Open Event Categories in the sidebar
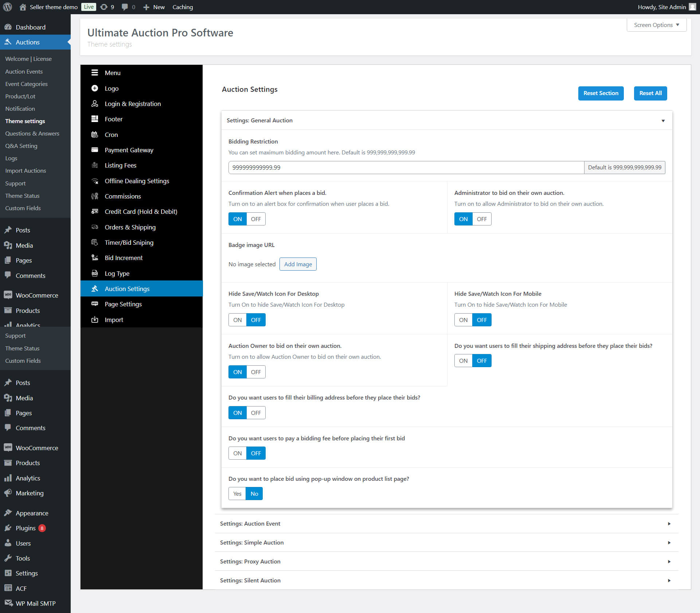The width and height of the screenshot is (700, 613). 26,84
